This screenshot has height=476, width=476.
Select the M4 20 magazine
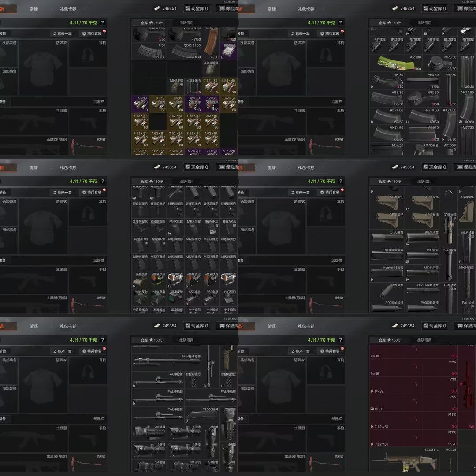coord(422,133)
